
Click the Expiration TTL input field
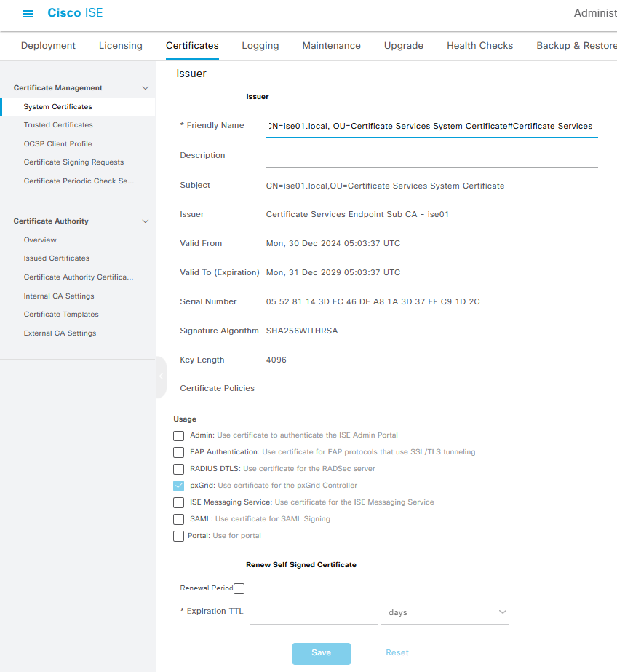pos(314,612)
